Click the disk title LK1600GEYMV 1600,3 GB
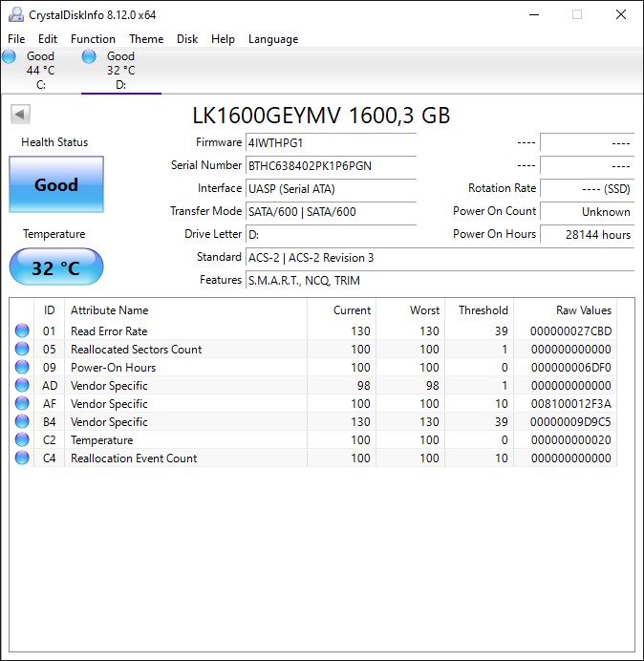The image size is (644, 661). 321,115
